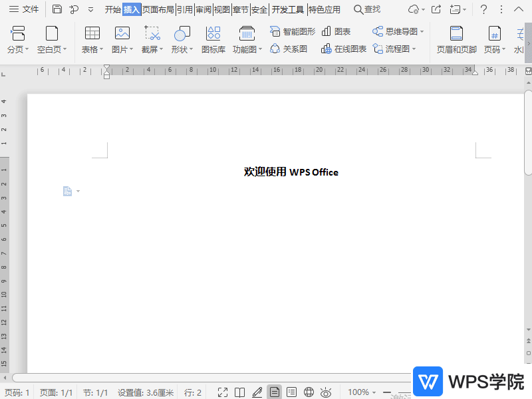Decrease zoom with the minus slider control
Image resolution: width=532 pixels, height=399 pixels.
[x=386, y=392]
